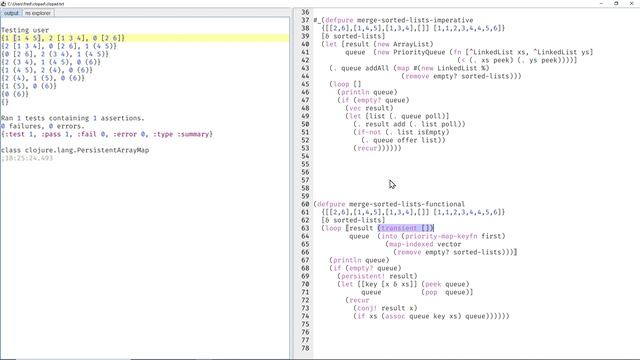Click the app icon in the title bar
Screen dimensions: 640x360
(x=3, y=3)
